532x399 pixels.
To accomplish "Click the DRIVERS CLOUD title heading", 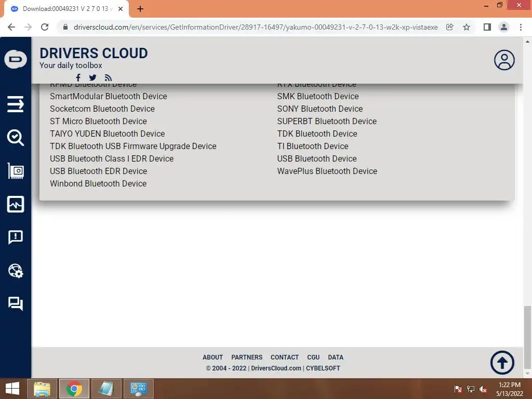I will [x=94, y=54].
